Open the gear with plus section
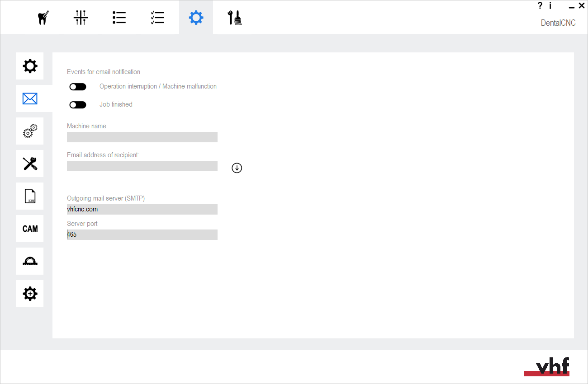The height and width of the screenshot is (384, 588). (30, 294)
